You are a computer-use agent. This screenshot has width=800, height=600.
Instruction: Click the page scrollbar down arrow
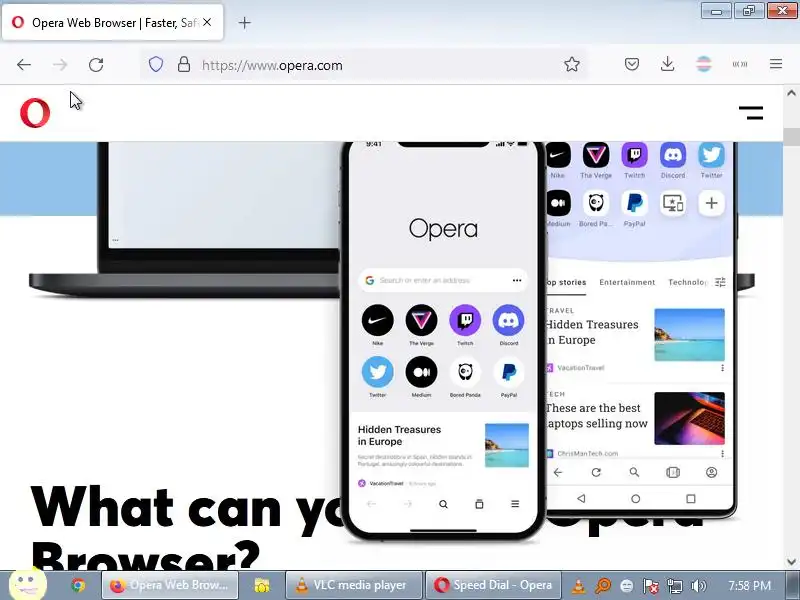tap(791, 562)
